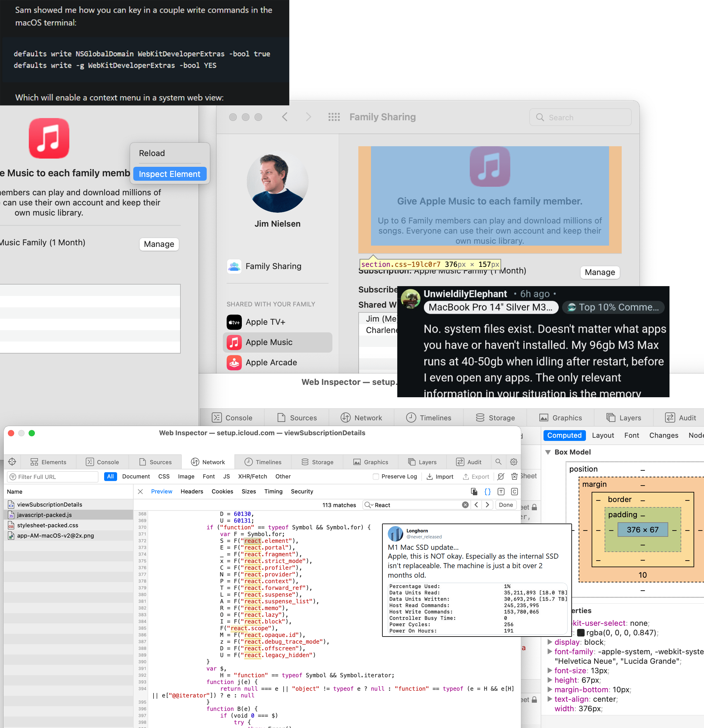Toggle the Preserve Log checkbox

(376, 477)
